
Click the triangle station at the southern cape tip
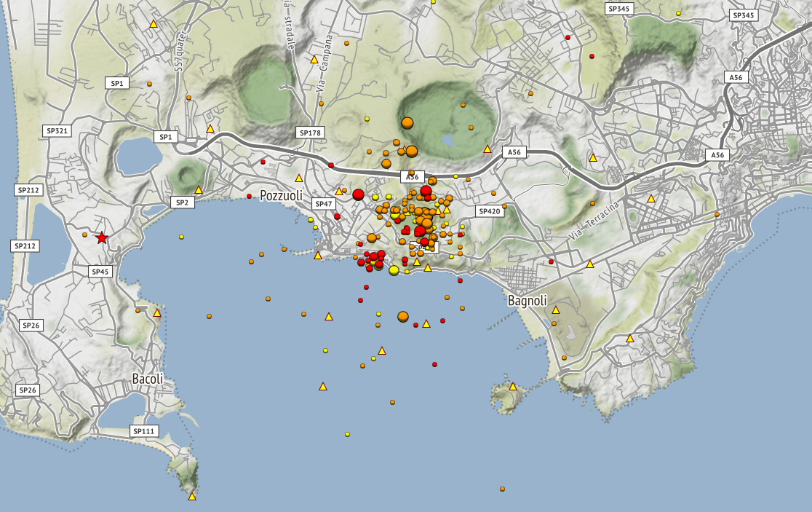[192, 497]
